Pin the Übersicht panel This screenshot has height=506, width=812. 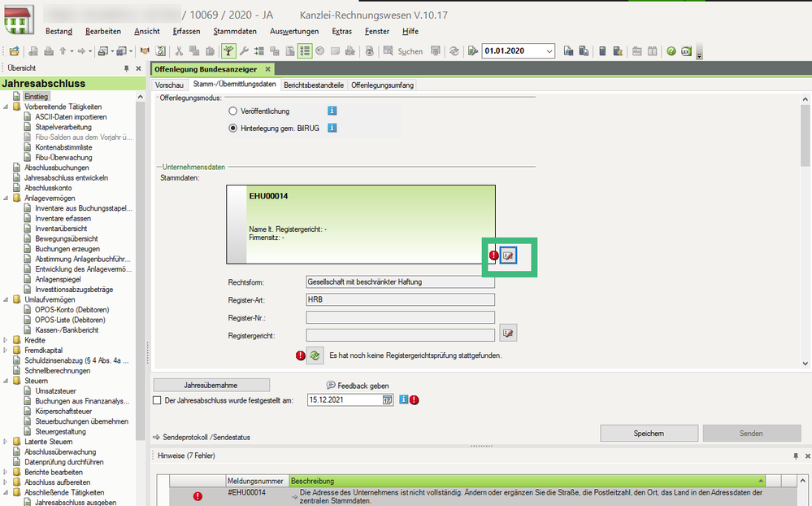coord(126,68)
